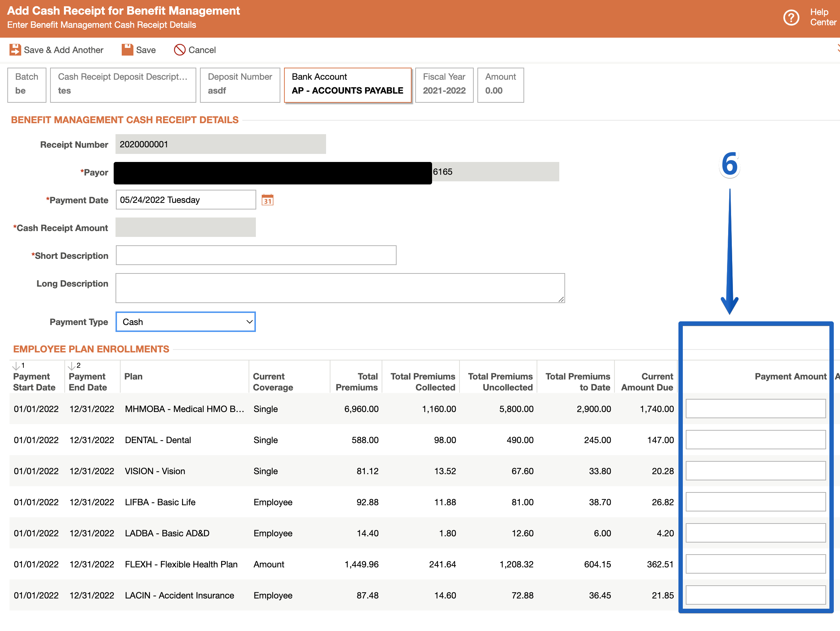This screenshot has width=840, height=631.
Task: Click the Payment Date input field
Action: tap(186, 200)
